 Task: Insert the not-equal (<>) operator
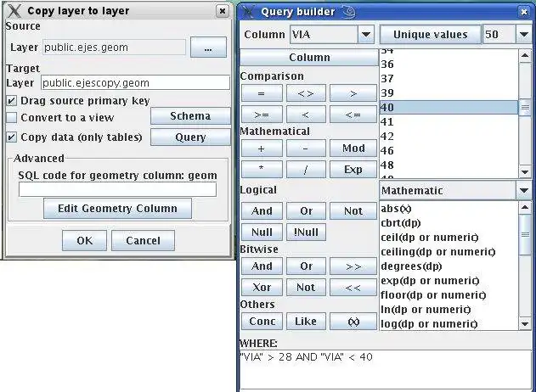pyautogui.click(x=306, y=93)
